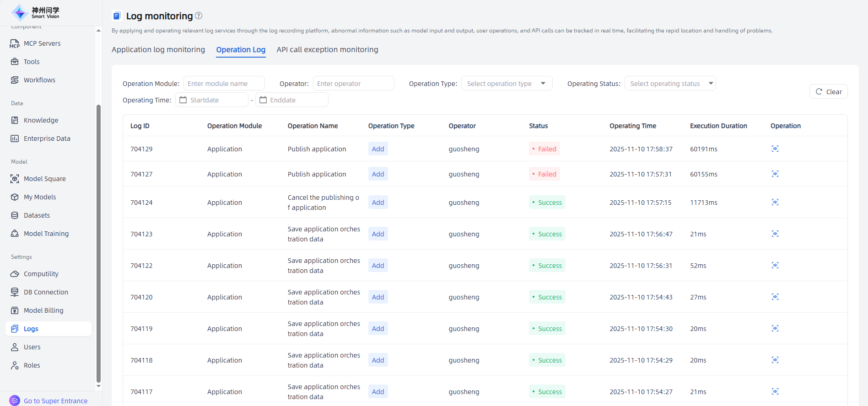Click the MCP Servers sidebar icon
The height and width of the screenshot is (406, 868).
tap(15, 43)
